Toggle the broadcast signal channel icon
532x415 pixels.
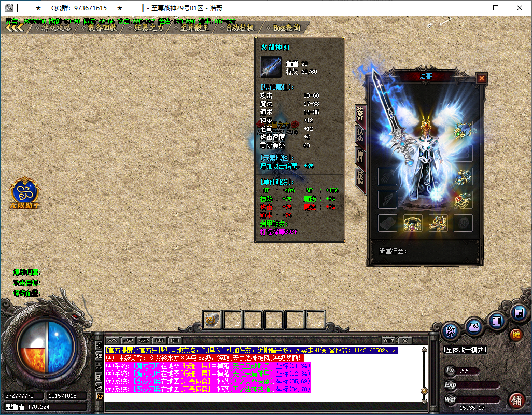click(99, 387)
